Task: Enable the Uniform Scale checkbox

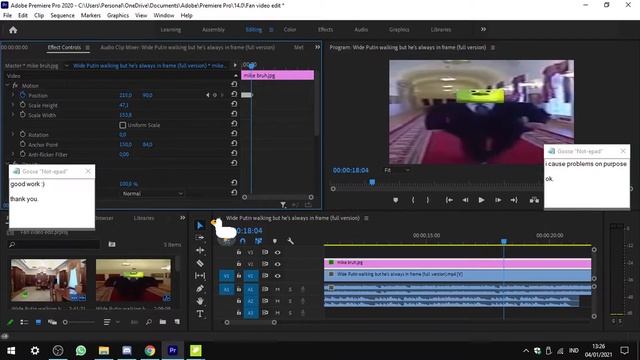Action: tap(122, 125)
